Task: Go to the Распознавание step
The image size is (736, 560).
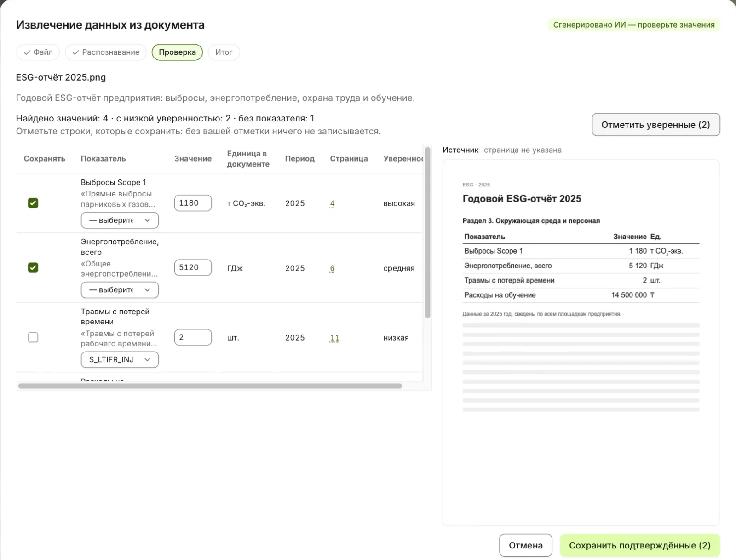Action: pos(106,52)
